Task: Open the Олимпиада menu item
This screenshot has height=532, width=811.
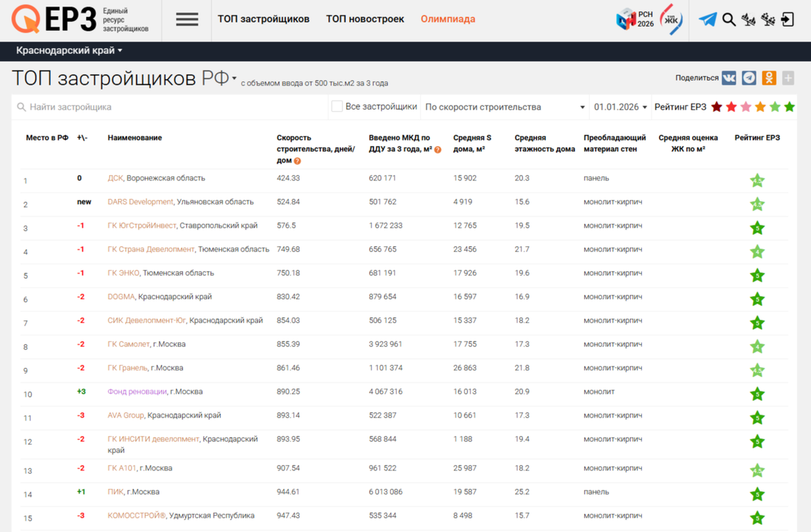Action: click(447, 19)
